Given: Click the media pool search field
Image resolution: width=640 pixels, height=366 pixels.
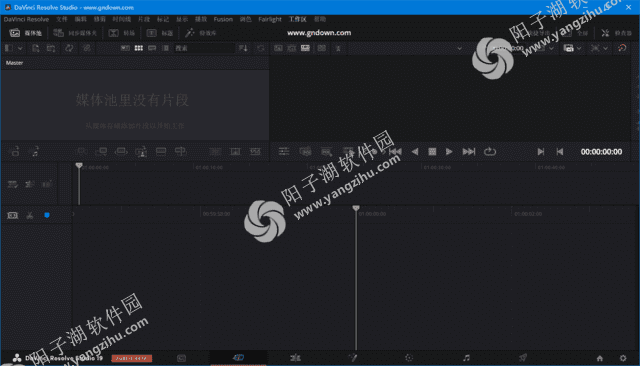Looking at the screenshot, I should pos(204,48).
